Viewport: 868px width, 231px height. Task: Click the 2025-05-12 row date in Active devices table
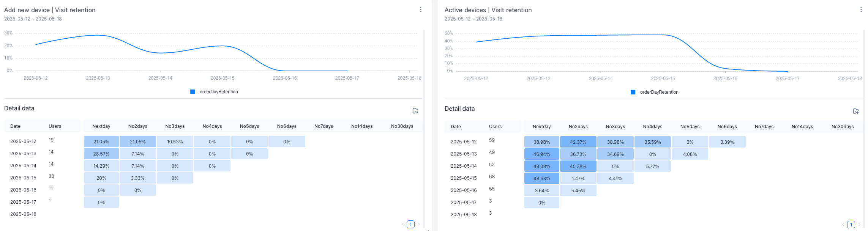point(463,142)
